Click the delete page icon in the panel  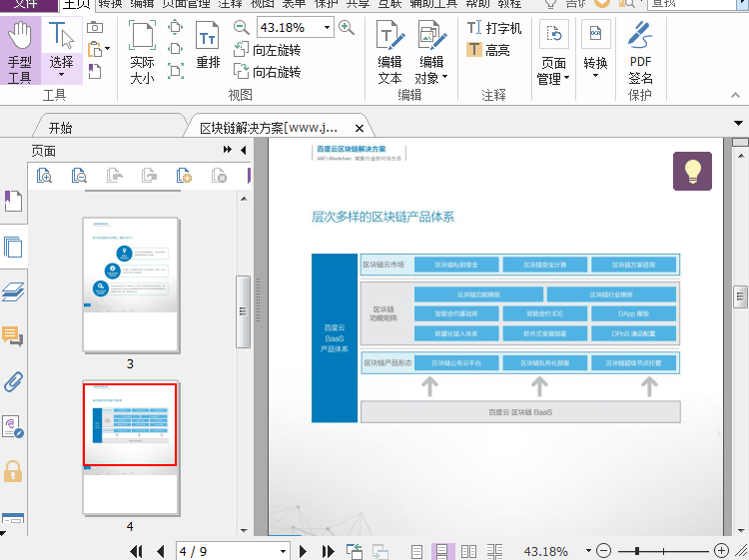219,176
